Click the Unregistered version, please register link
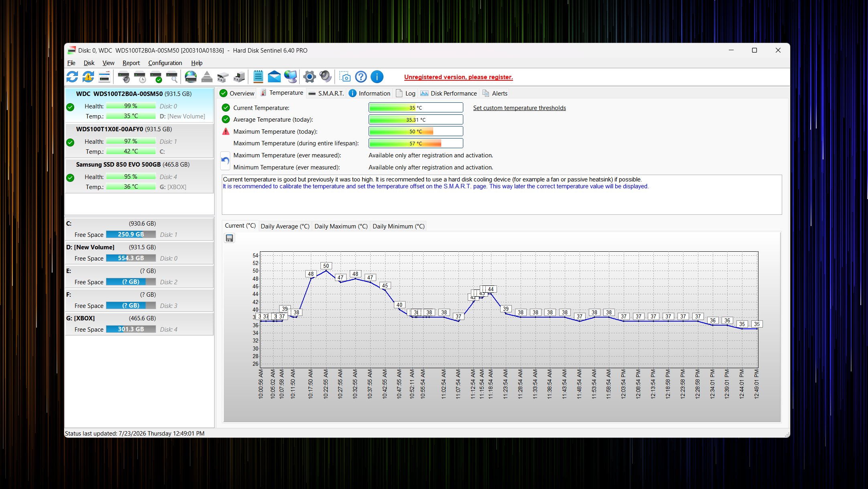Image resolution: width=868 pixels, height=489 pixels. coord(458,77)
